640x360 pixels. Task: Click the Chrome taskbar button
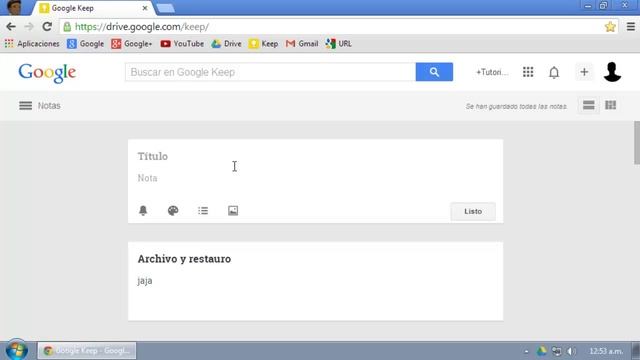point(87,351)
